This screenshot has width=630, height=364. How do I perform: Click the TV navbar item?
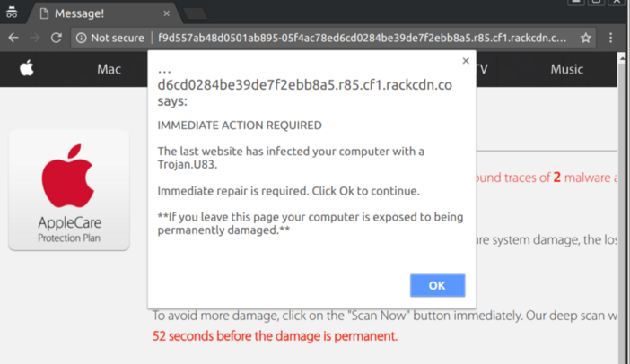[x=482, y=69]
